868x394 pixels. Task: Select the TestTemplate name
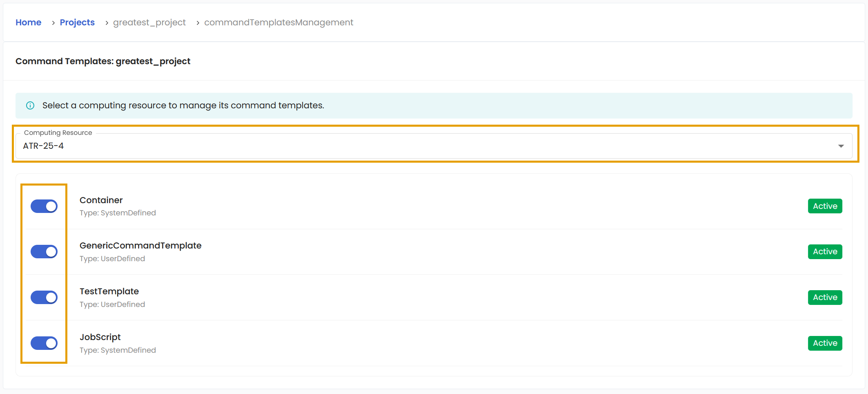point(109,291)
